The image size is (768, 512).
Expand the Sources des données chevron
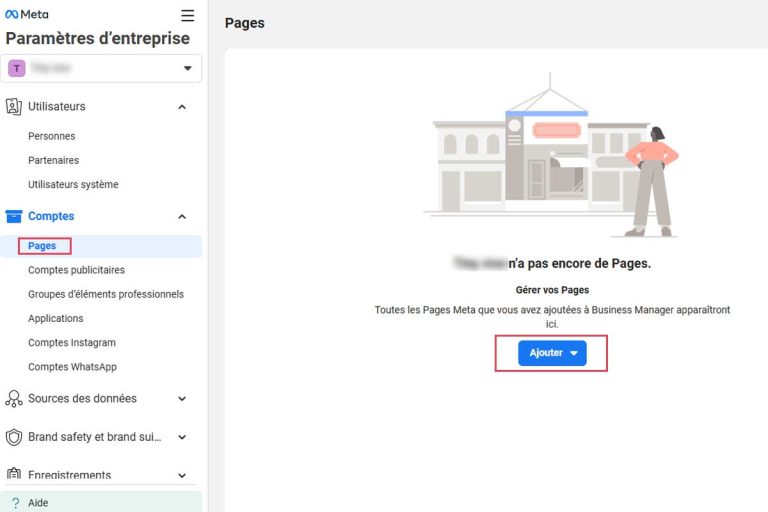coord(182,399)
